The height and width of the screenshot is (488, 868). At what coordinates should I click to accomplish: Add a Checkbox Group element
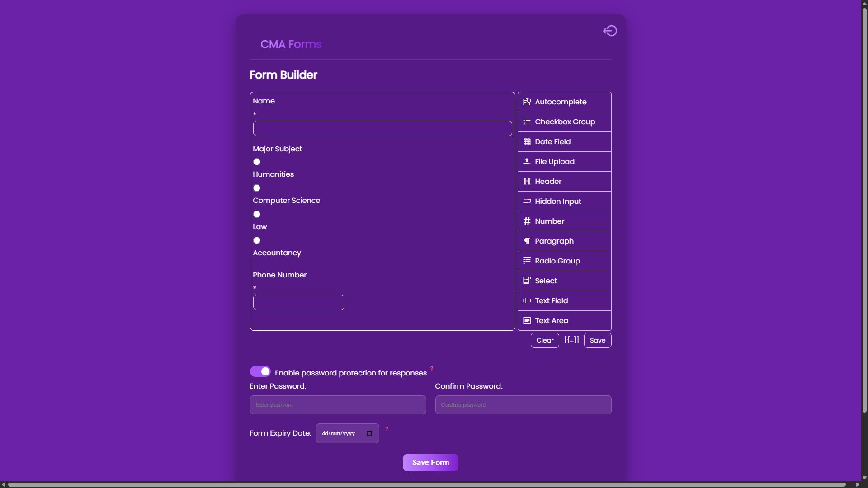pos(564,122)
